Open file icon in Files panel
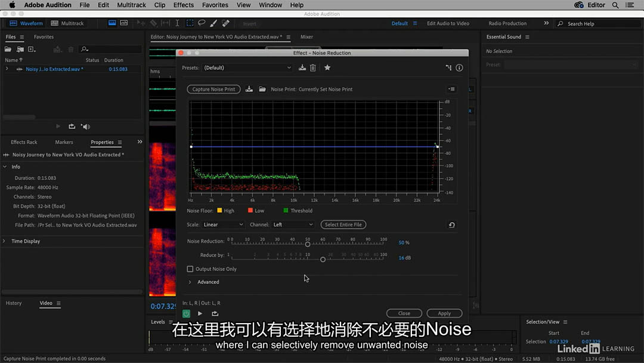The width and height of the screenshot is (644, 363). tap(8, 50)
